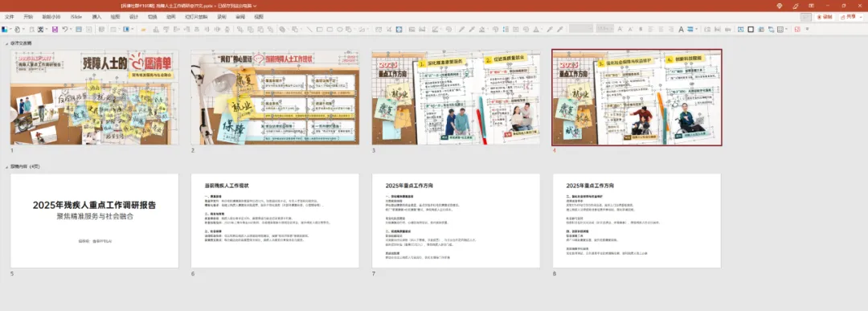Viewport: 868px width, 311px height.
Task: Select slide 8 thumbnail
Action: click(x=637, y=221)
